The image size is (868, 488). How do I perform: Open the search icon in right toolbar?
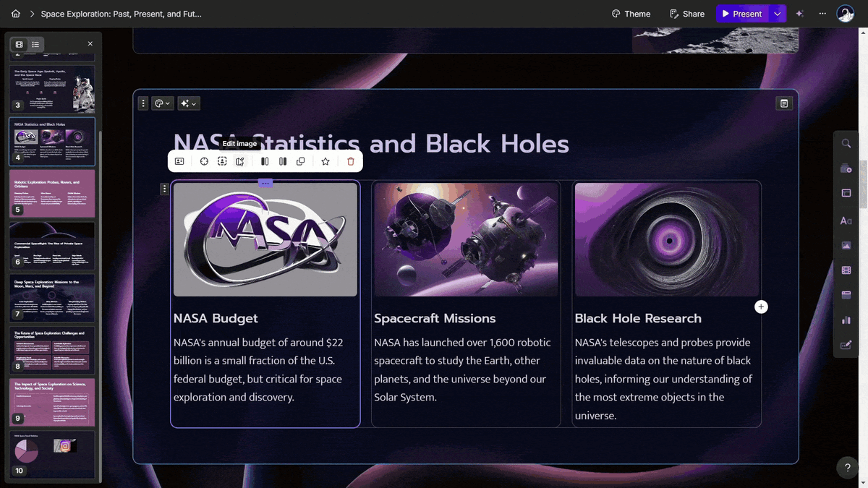coord(846,143)
